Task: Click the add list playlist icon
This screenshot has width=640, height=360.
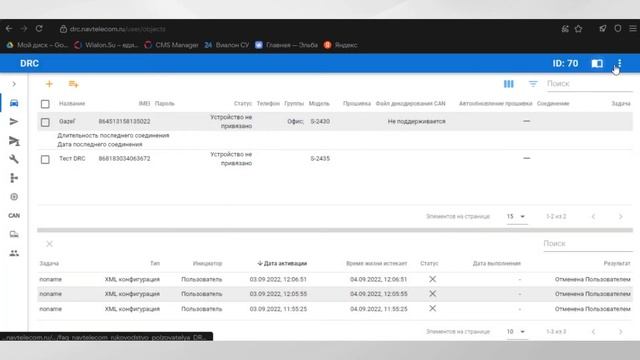Action: coord(73,84)
